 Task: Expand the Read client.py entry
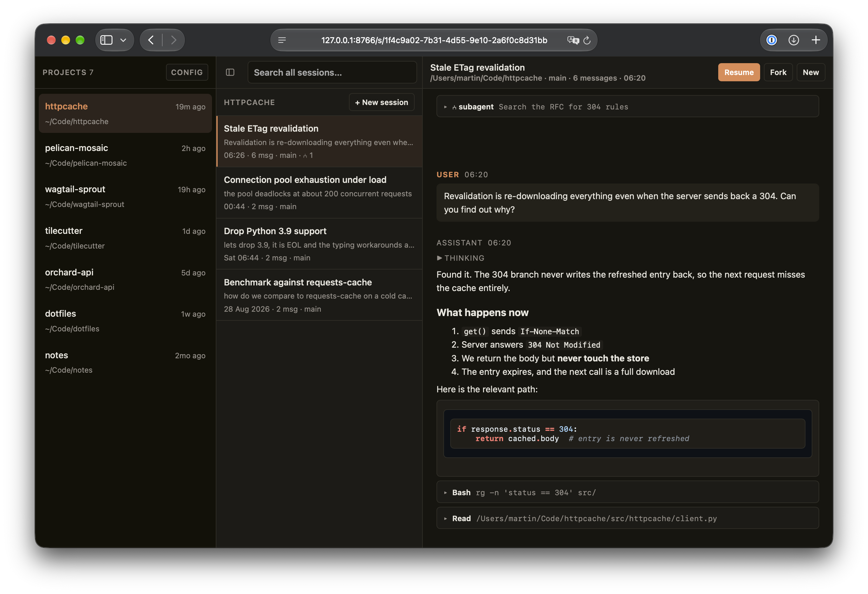click(628, 518)
